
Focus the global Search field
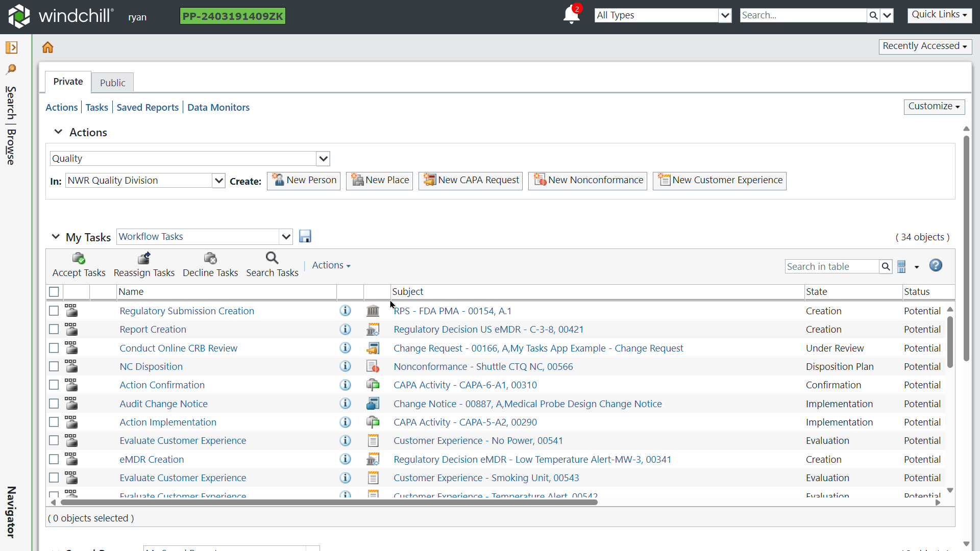pos(803,15)
